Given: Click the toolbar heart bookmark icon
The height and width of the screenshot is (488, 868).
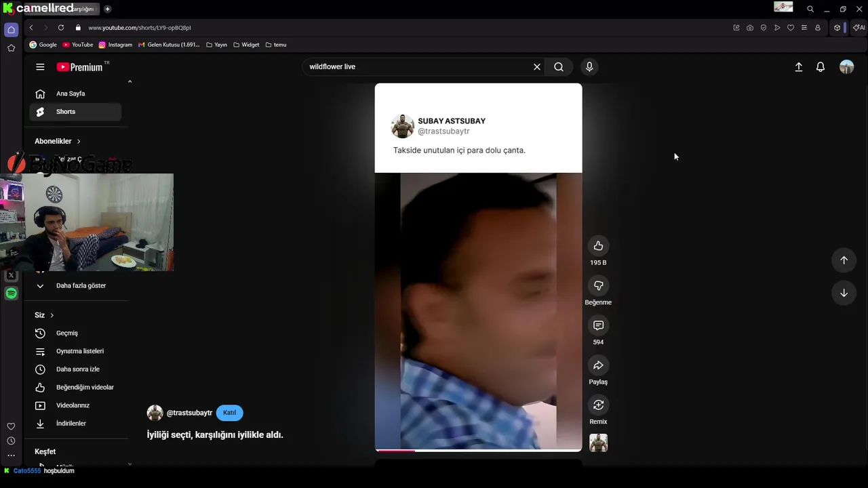Looking at the screenshot, I should point(791,28).
